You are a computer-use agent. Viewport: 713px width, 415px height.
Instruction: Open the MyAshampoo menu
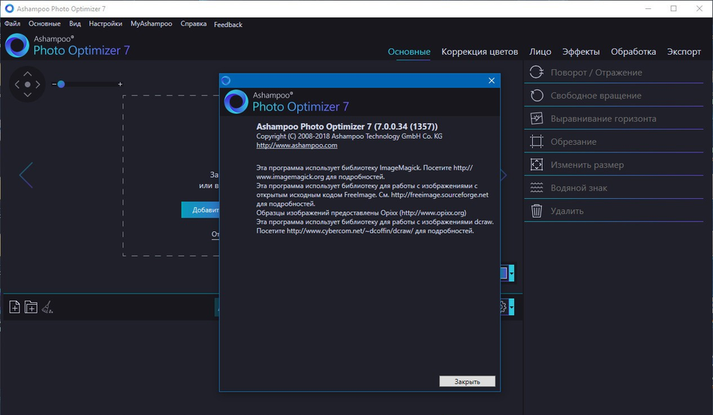[151, 24]
